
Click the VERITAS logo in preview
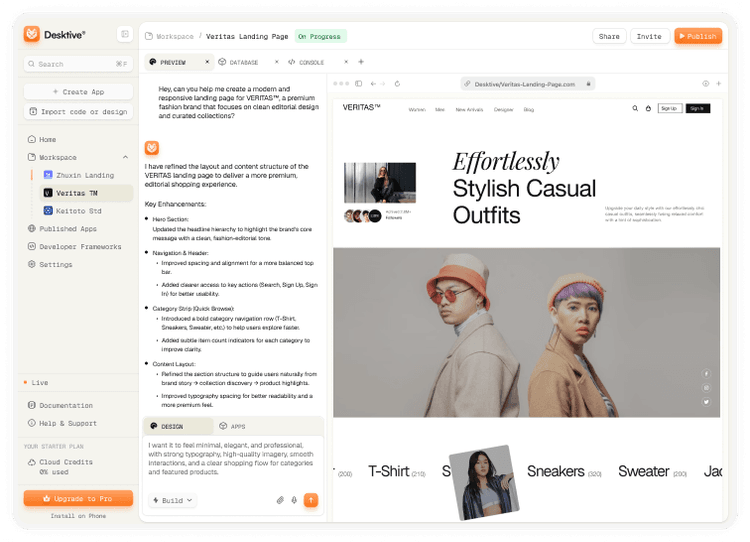tap(361, 107)
